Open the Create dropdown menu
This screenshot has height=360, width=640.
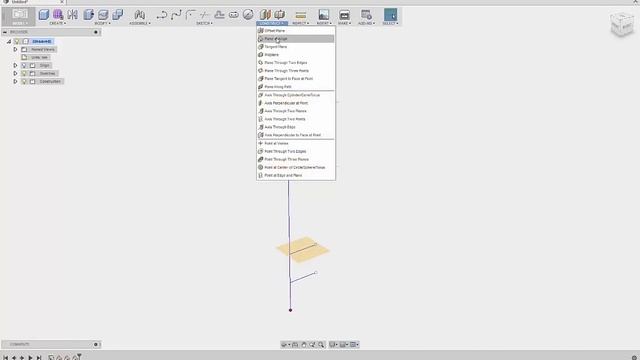click(x=58, y=23)
